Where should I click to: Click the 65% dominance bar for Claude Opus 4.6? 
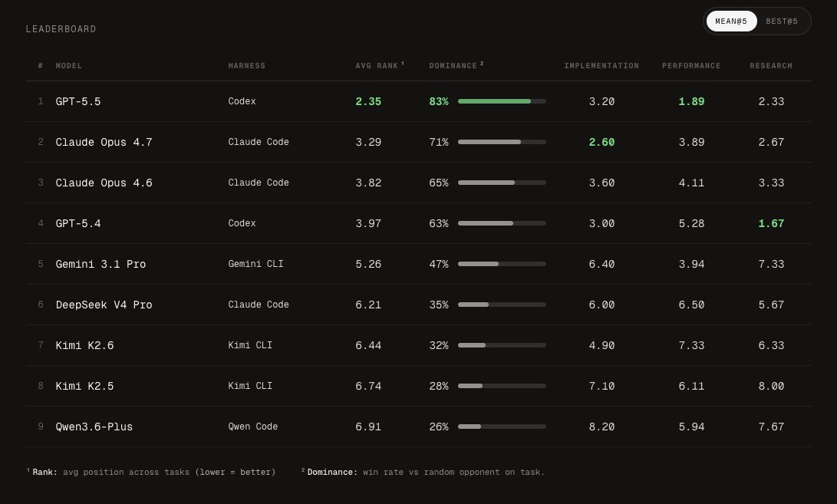(x=502, y=183)
